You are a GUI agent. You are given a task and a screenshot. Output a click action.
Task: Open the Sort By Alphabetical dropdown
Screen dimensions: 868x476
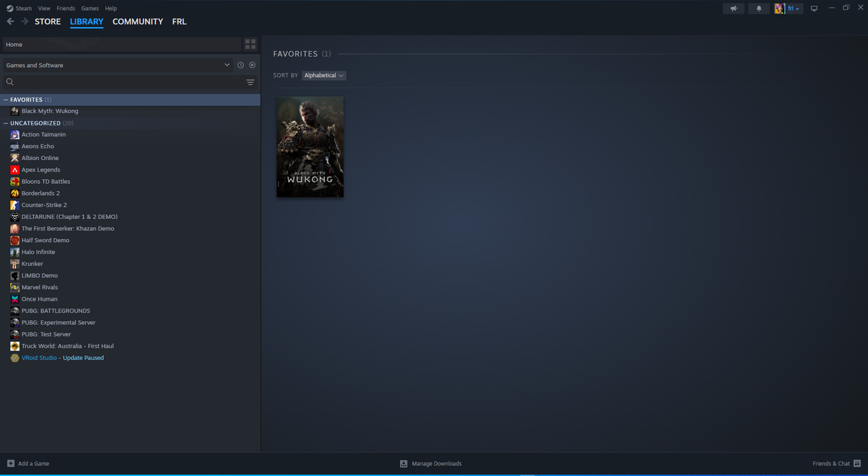tap(324, 75)
